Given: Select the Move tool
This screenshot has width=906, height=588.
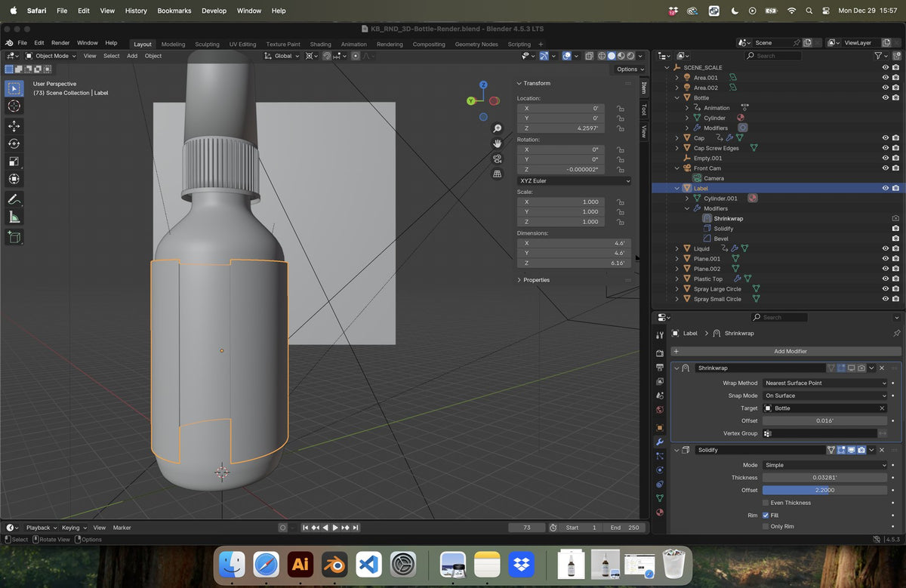Looking at the screenshot, I should (x=14, y=125).
